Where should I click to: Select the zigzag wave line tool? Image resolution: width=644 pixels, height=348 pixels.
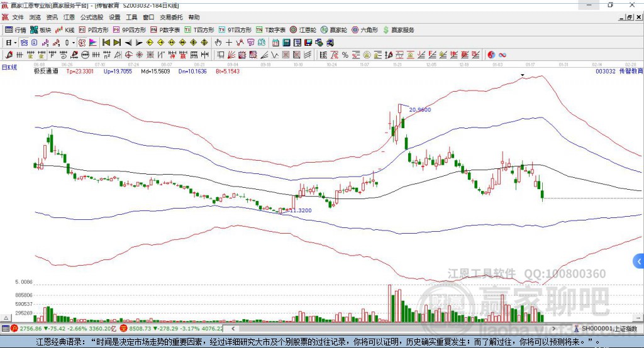coord(274,55)
